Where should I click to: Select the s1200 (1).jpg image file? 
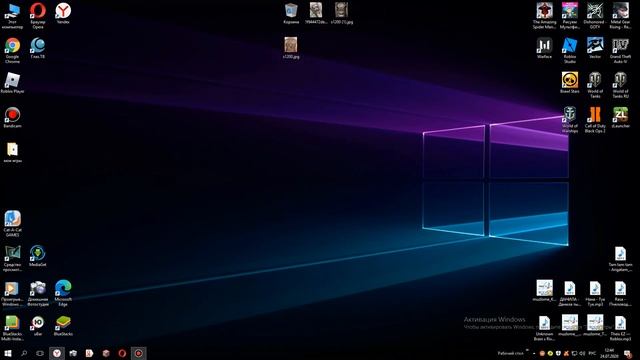pos(342,13)
